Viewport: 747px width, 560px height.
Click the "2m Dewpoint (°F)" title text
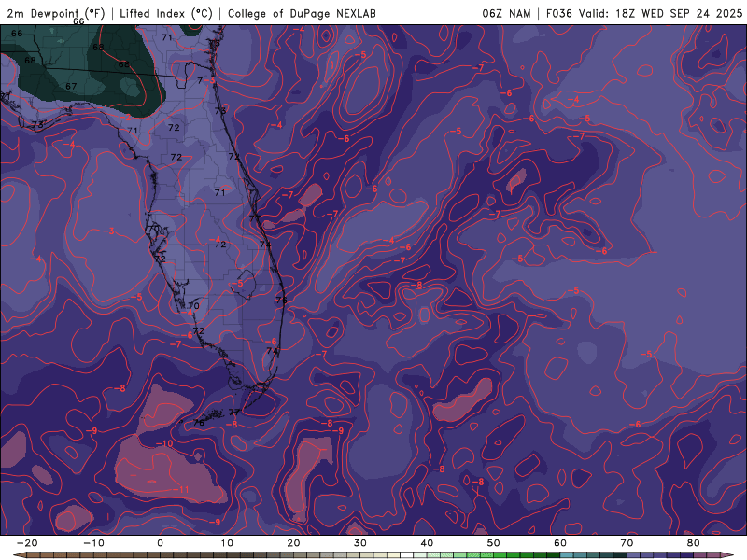point(55,13)
